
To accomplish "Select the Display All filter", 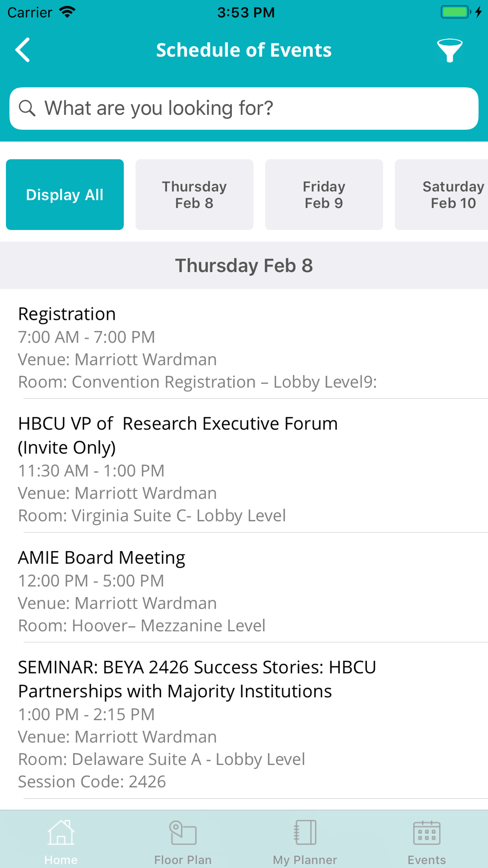I will (65, 194).
